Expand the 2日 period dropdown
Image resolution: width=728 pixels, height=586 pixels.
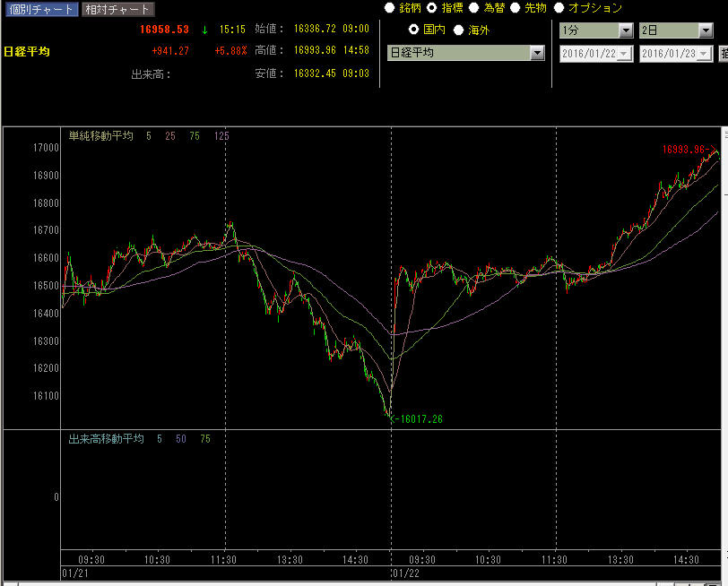click(706, 30)
